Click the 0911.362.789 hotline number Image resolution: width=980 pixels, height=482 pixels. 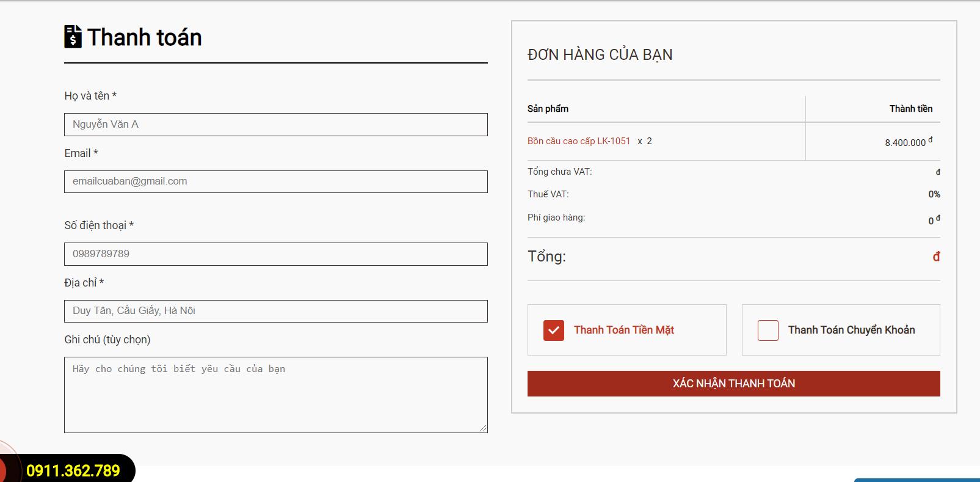coord(73,470)
